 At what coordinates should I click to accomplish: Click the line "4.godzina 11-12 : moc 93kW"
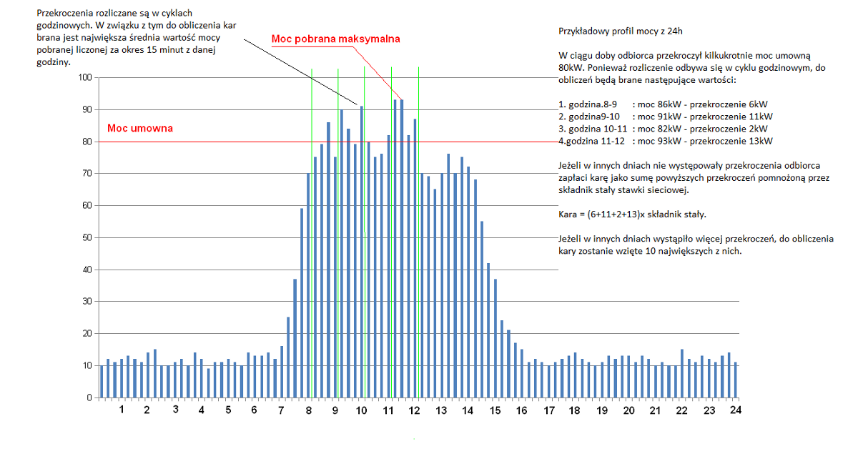pyautogui.click(x=666, y=141)
